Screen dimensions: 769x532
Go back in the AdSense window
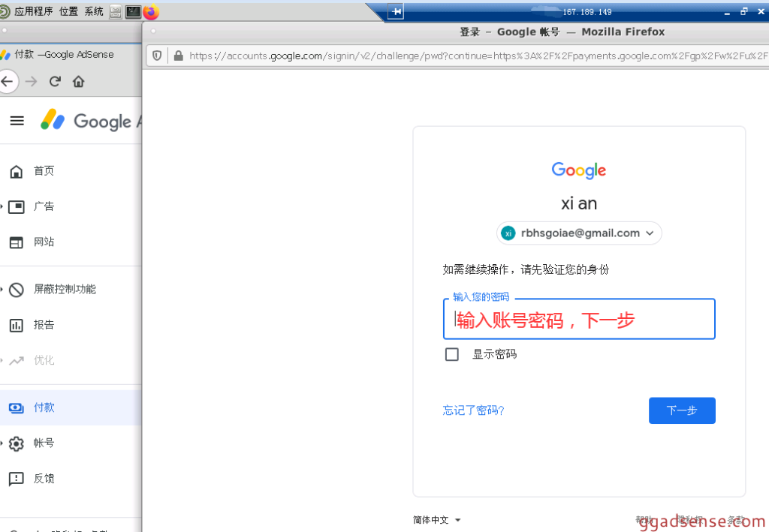click(8, 81)
